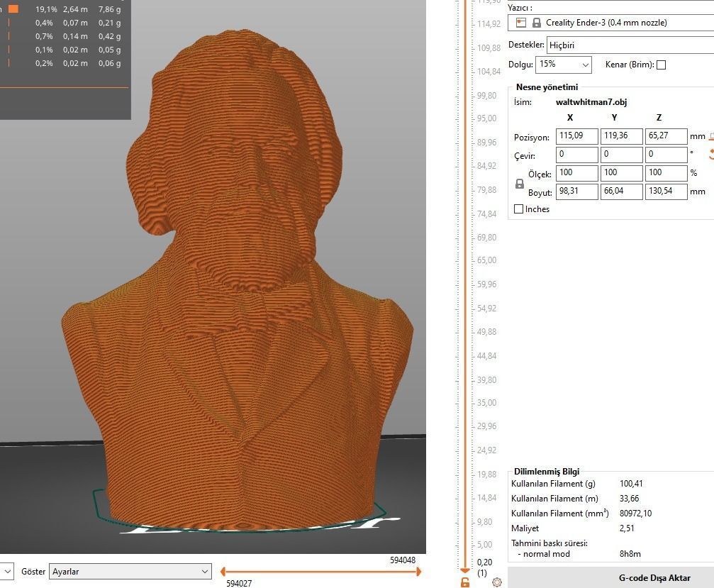714x588 pixels.
Task: Click the 0,14 m legend value
Action: (x=75, y=36)
